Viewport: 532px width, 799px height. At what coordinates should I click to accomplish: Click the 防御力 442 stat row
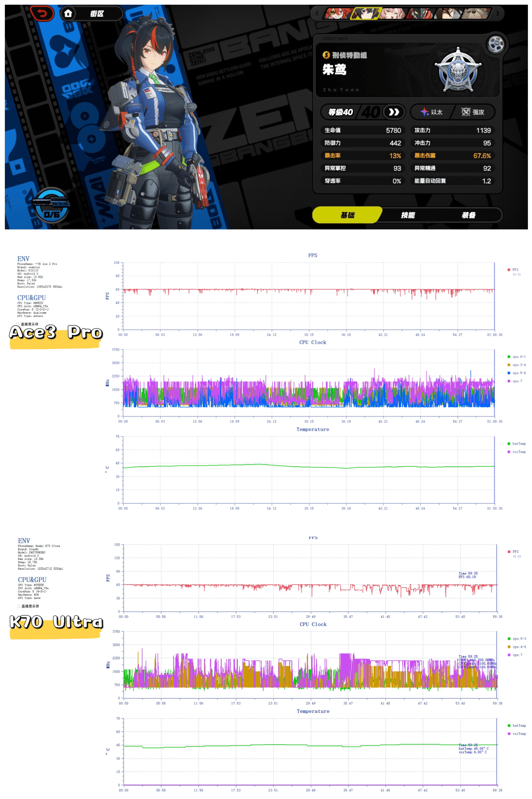363,143
